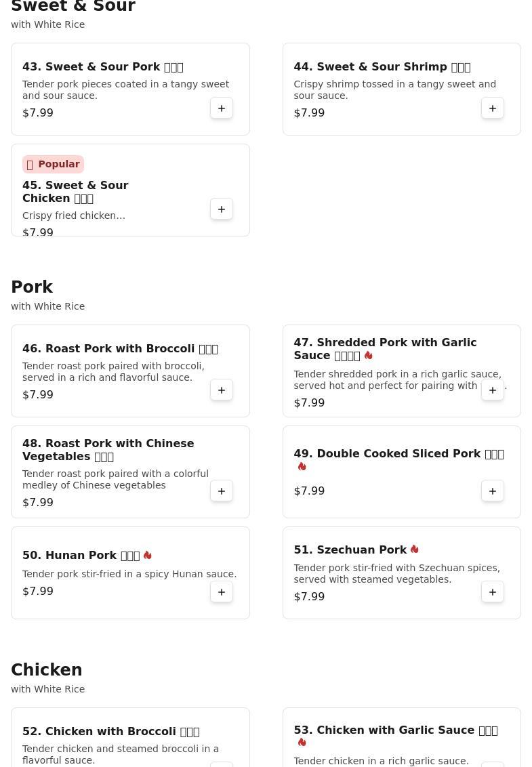Open the Chicken with Garlic Sauce item
Screen dimensions: 532x767
click(x=395, y=730)
